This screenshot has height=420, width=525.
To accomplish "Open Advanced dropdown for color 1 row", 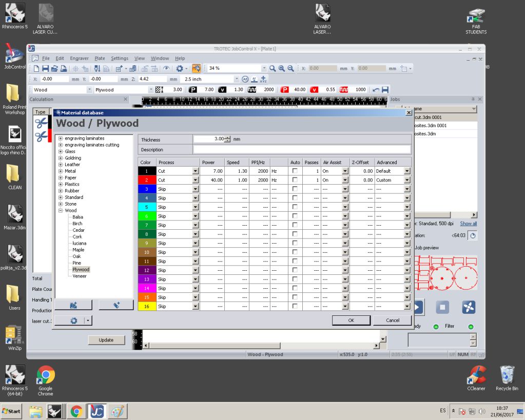I will [407, 171].
